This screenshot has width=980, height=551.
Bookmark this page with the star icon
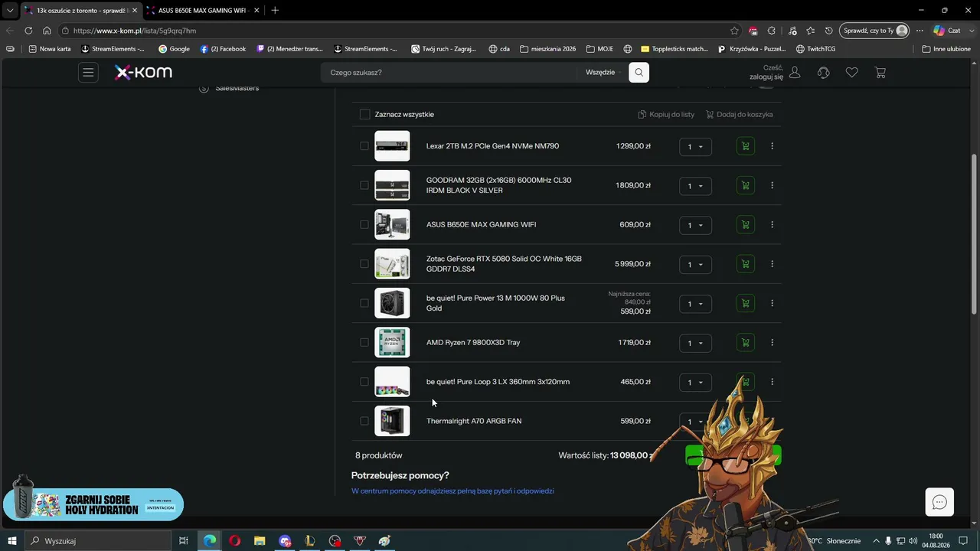(x=734, y=31)
